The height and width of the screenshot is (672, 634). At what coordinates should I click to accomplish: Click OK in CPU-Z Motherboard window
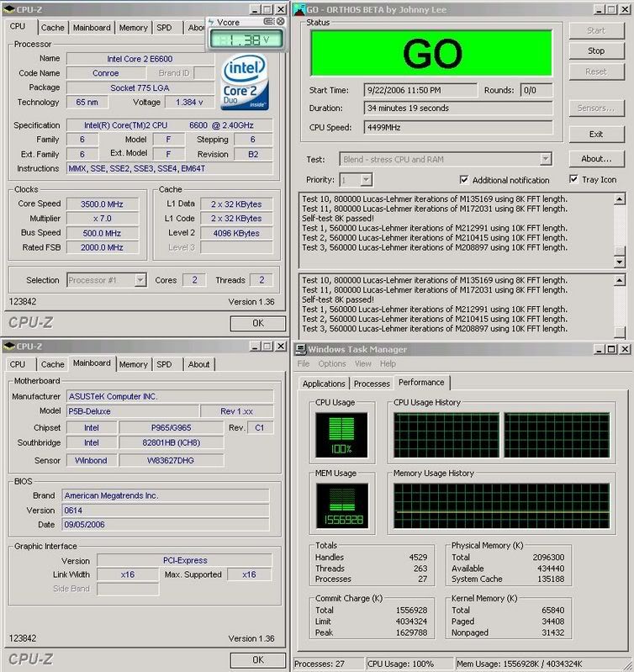tap(258, 659)
